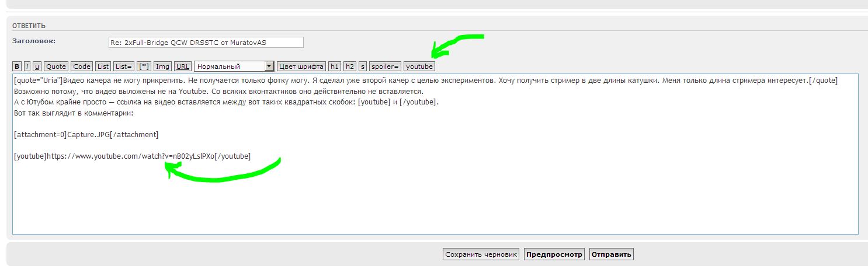Screen dimensions: 868x276
Task: Open the Цвет шрифта color picker
Action: (301, 67)
